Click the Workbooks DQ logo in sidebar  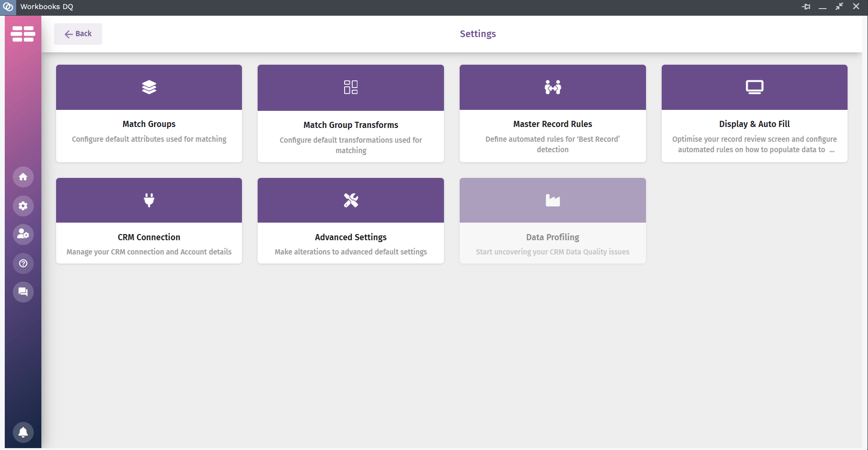[23, 34]
